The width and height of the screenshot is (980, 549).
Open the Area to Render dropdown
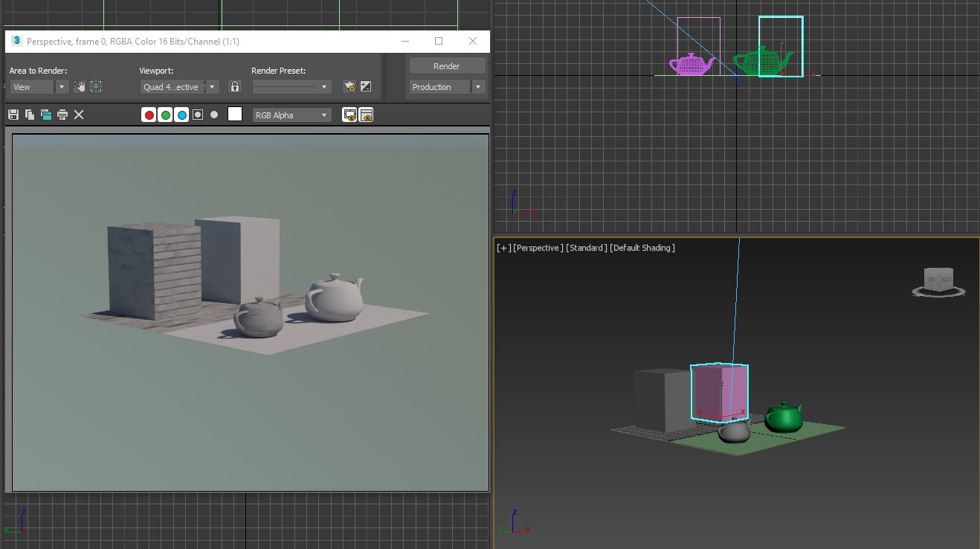point(39,87)
